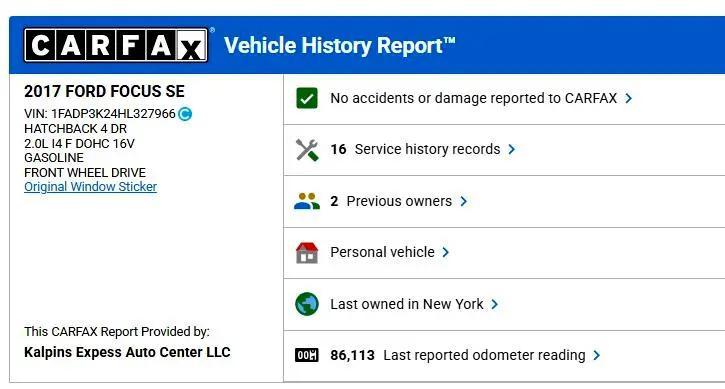725x389 pixels.
Task: Click the wrench and screwdriver service icon
Action: pyautogui.click(x=307, y=149)
